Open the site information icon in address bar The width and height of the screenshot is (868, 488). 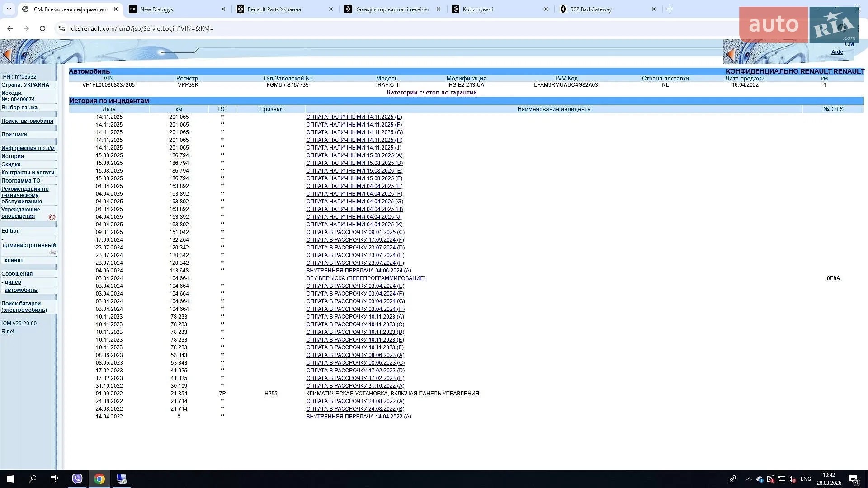coord(62,28)
